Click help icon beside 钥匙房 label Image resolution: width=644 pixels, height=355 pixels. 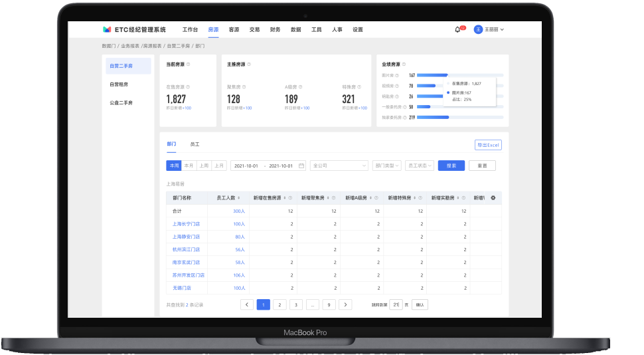[x=397, y=96]
